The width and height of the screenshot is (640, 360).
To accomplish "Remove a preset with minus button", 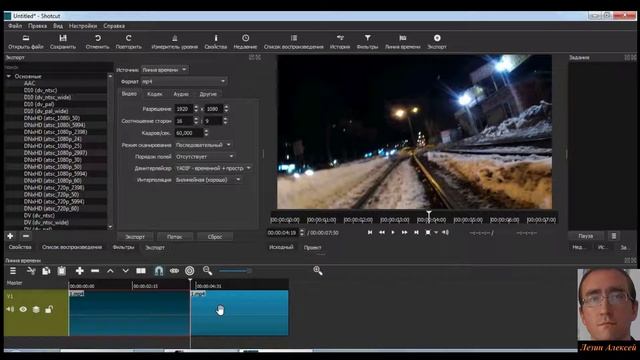I will (x=26, y=236).
